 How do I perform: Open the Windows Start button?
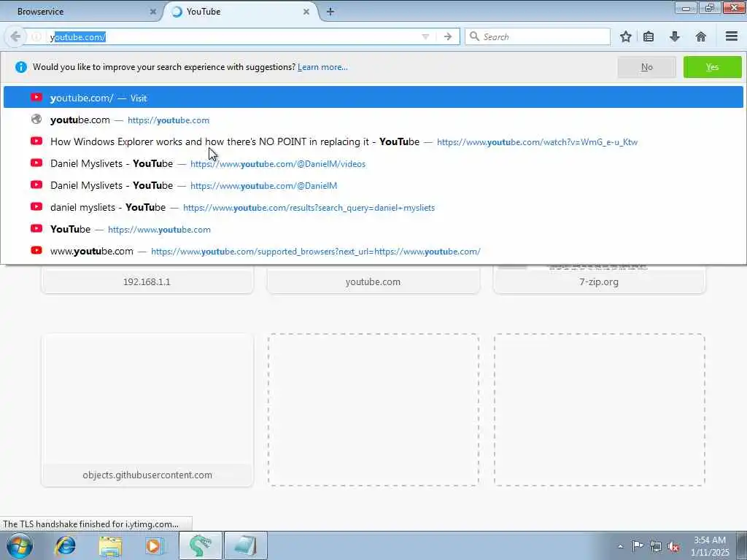point(20,545)
